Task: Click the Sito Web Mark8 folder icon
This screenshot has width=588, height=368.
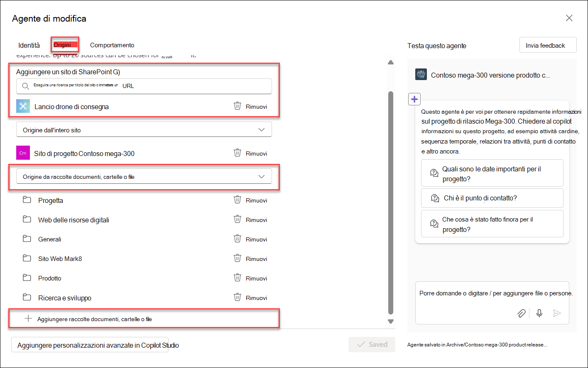Action: (x=27, y=258)
